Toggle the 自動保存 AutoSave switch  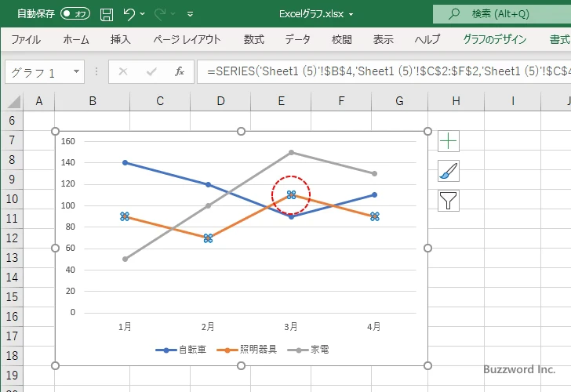click(x=75, y=14)
